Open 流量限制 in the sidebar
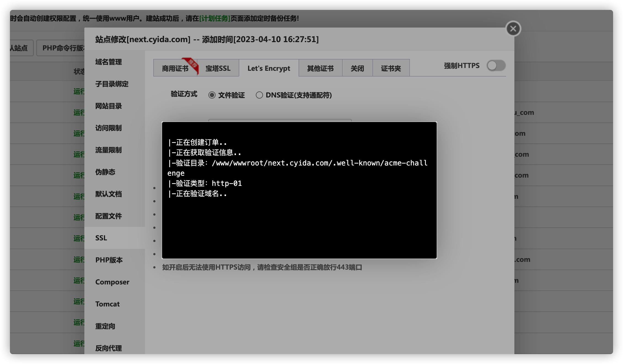 tap(115, 150)
